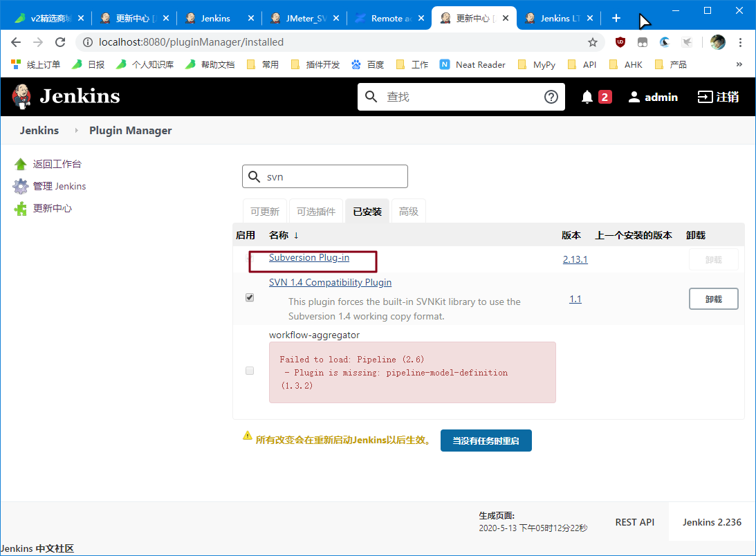Reload the plugin manager page
This screenshot has height=556, width=756.
coord(60,42)
